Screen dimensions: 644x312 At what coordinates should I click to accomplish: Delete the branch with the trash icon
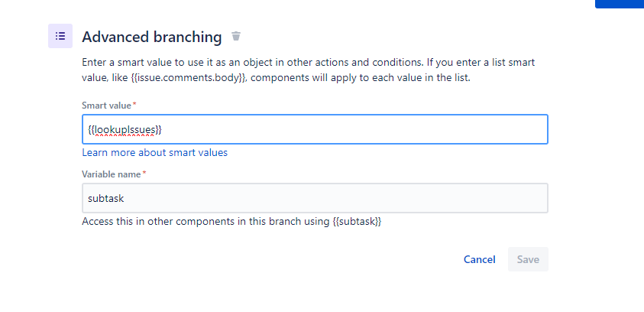coord(236,36)
